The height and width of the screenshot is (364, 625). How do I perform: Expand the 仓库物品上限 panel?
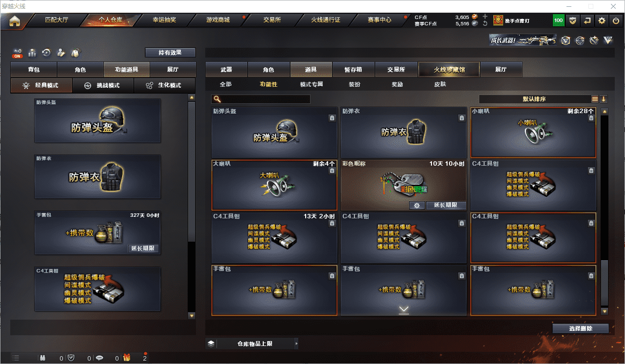click(x=252, y=344)
